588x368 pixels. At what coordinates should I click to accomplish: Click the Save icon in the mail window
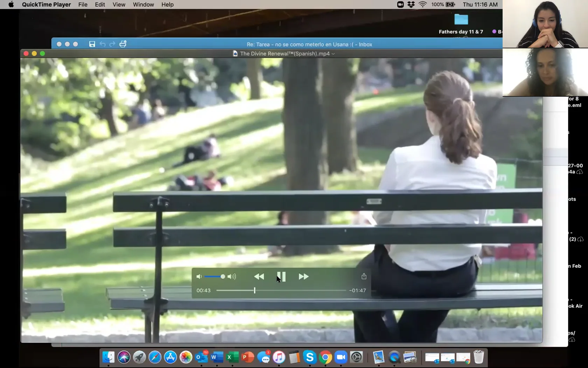tap(92, 44)
